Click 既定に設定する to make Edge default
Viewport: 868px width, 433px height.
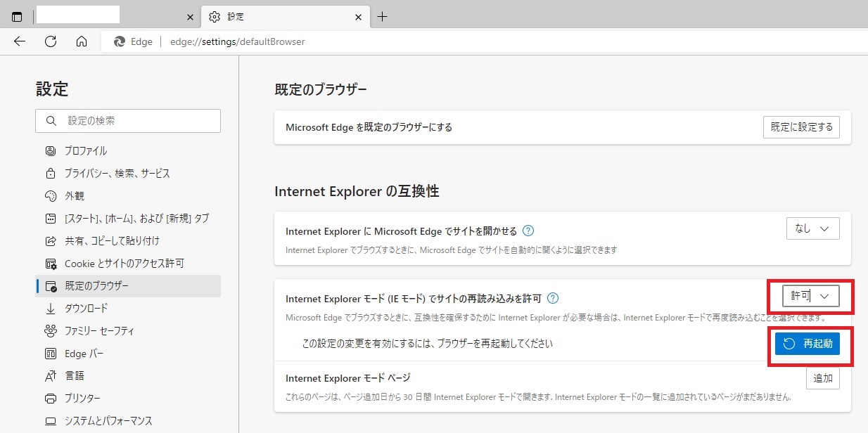click(x=801, y=127)
